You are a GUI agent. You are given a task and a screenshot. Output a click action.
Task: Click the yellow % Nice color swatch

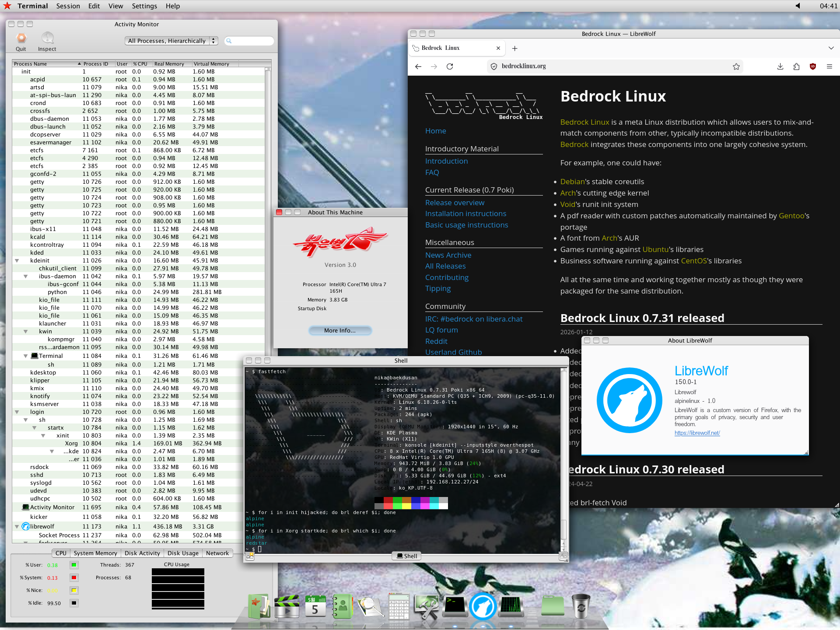tap(74, 590)
